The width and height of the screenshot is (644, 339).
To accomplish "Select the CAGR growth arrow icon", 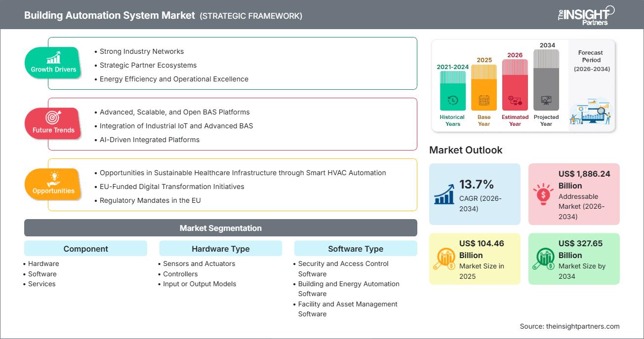I will pos(444,194).
